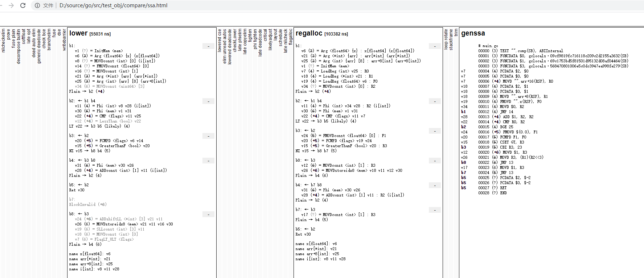Viewport: 644px width, 278px height.
Task: Click genssa line '00015 (4) BGE 25'
Action: coord(496,127)
